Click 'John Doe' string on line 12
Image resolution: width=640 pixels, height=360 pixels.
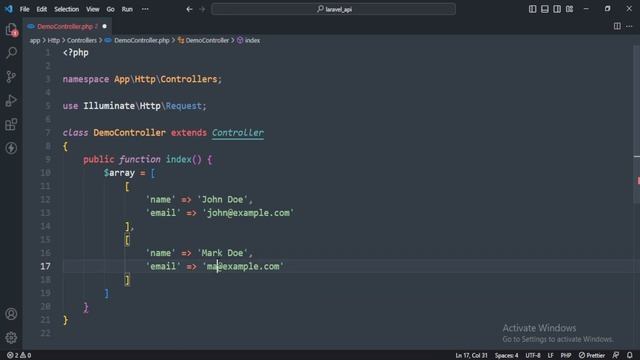coord(222,200)
